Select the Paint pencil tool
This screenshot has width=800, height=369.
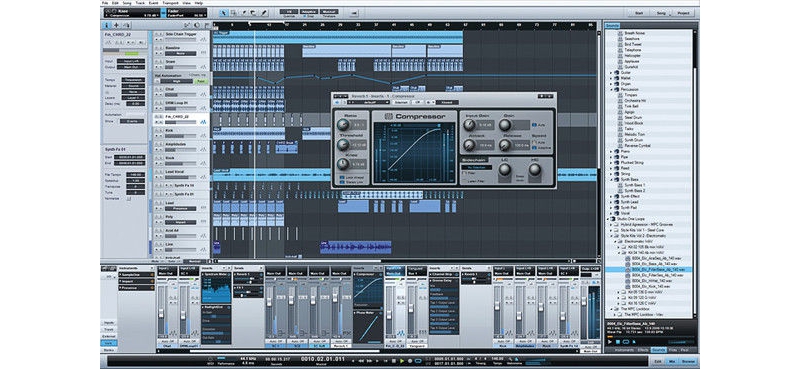(264, 12)
